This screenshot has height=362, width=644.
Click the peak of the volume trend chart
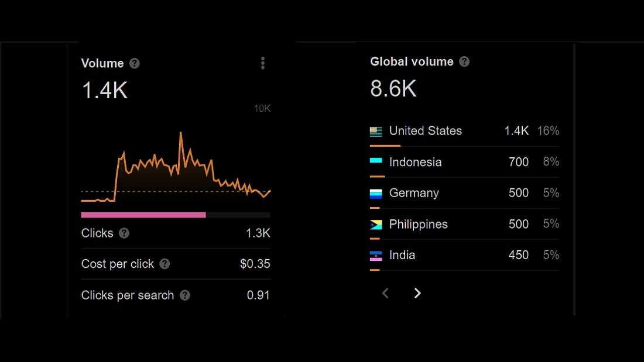pos(180,133)
